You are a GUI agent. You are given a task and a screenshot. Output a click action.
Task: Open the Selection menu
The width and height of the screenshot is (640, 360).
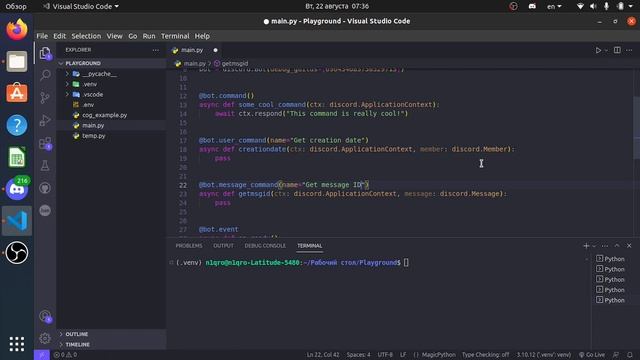[x=86, y=36]
